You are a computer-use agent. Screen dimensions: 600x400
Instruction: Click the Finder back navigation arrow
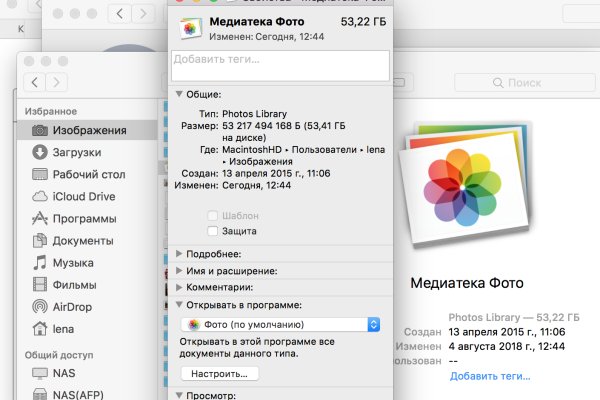point(36,82)
